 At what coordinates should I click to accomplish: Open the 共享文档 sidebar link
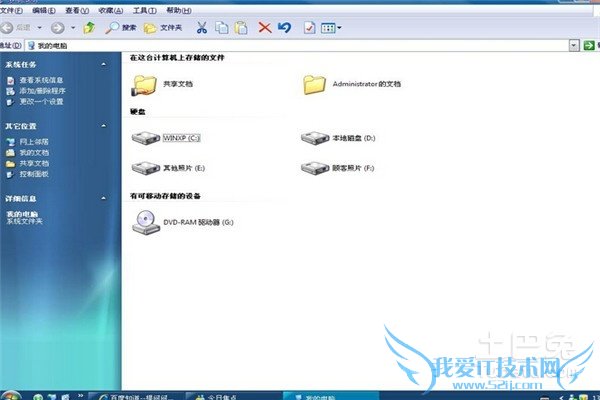pyautogui.click(x=34, y=163)
